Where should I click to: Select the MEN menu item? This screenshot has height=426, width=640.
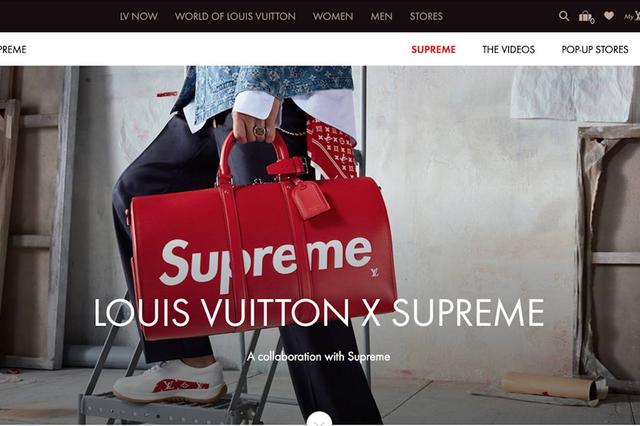[x=381, y=16]
